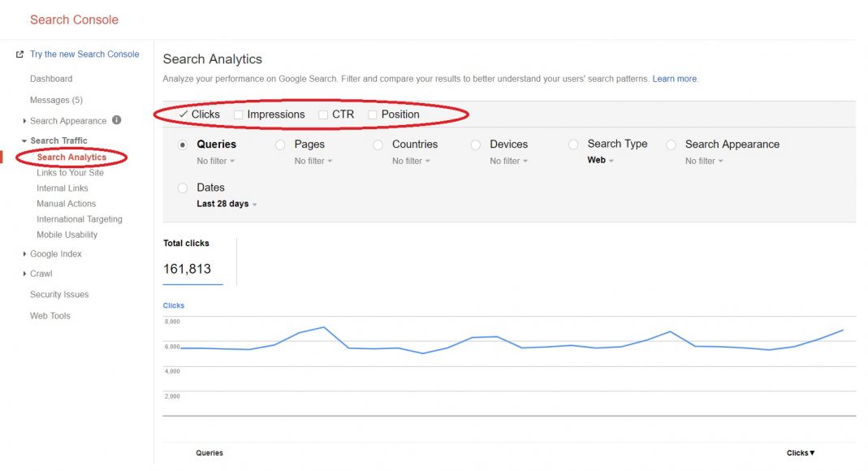This screenshot has width=868, height=471.
Task: Open the No filter dropdown under Queries
Action: pos(215,161)
